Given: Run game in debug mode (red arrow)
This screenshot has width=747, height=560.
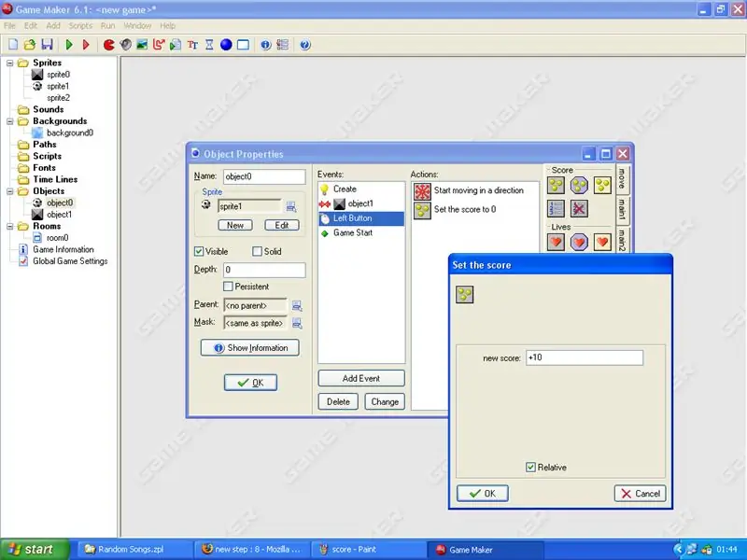Looking at the screenshot, I should click(x=86, y=45).
